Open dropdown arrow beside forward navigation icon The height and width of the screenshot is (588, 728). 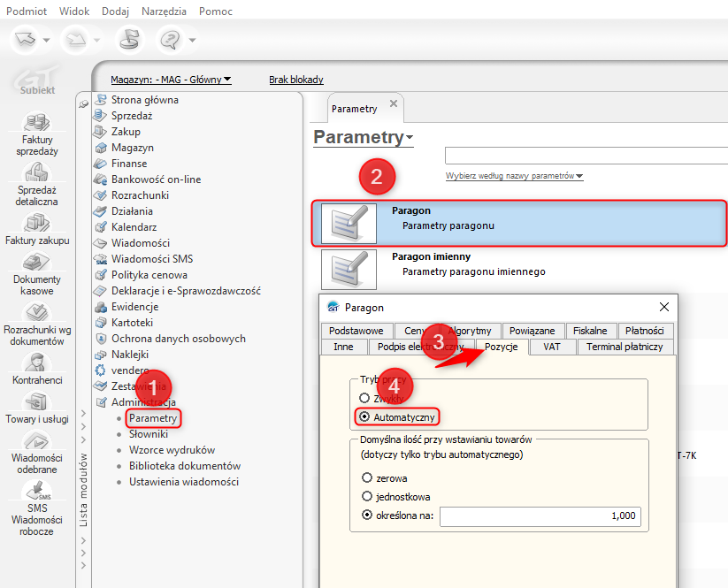[97, 40]
